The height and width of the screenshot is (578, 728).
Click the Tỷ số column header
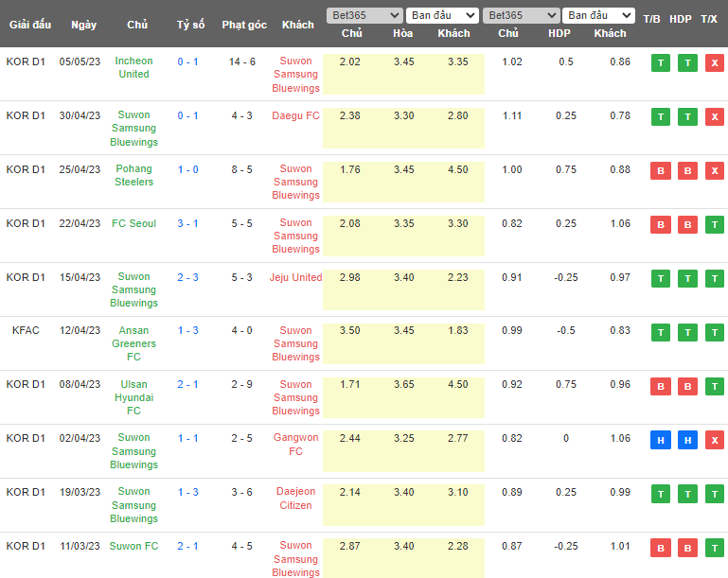[190, 25]
